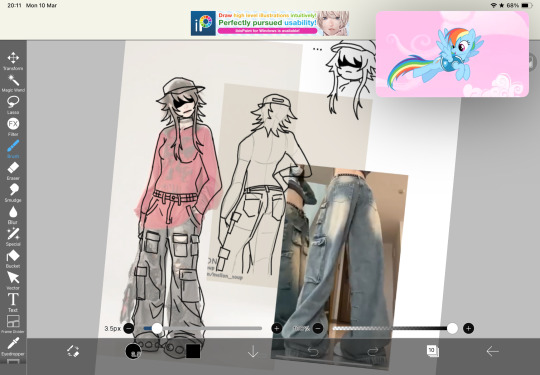Redo the last action
Screen dimensions: 540x375
pyautogui.click(x=373, y=351)
